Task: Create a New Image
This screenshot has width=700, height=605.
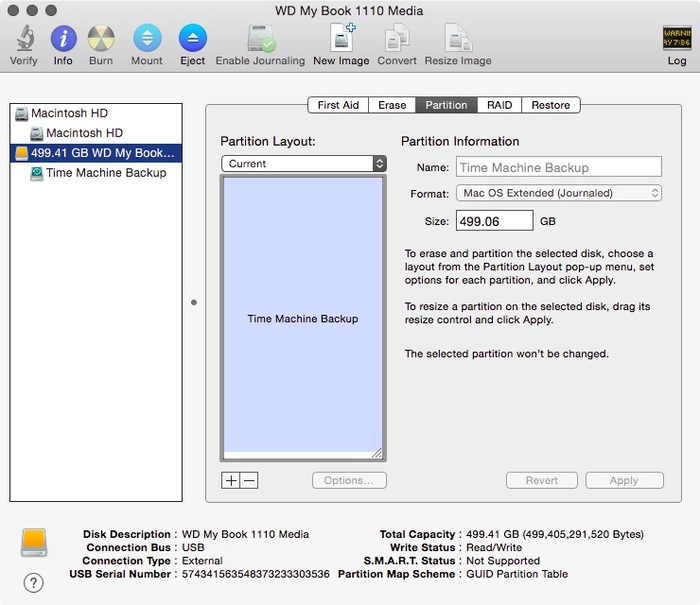Action: pos(342,37)
